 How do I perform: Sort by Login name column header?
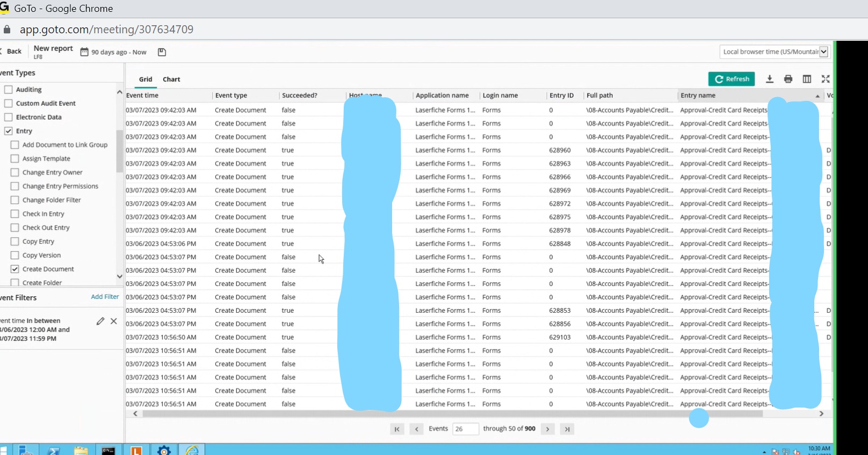pyautogui.click(x=500, y=96)
